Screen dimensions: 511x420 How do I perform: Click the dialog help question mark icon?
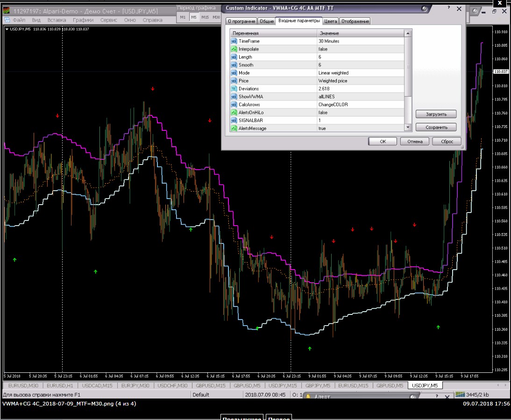point(448,8)
